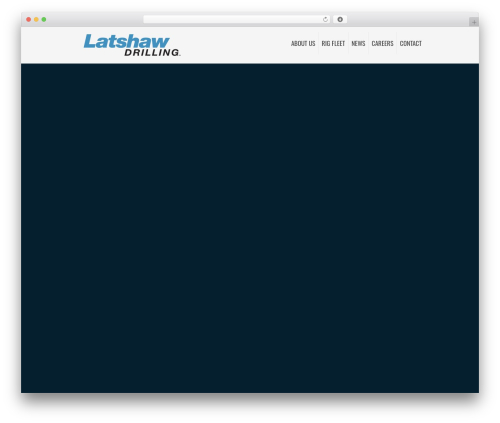Click the browser address bar
500x423 pixels.
point(237,19)
